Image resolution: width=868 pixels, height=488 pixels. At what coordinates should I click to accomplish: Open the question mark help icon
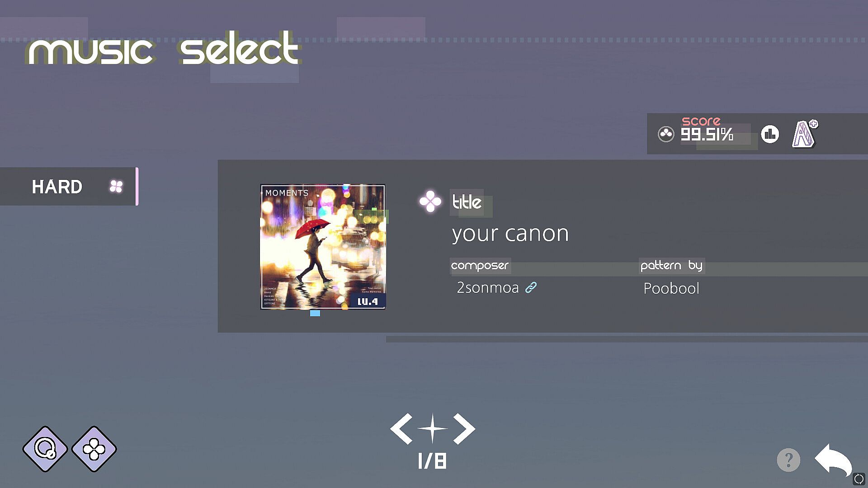[788, 460]
